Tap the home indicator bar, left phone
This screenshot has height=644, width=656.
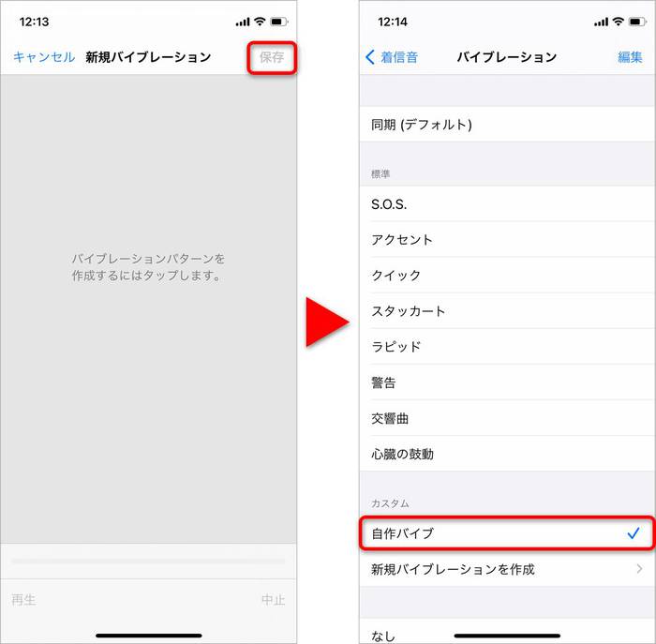coord(148,636)
